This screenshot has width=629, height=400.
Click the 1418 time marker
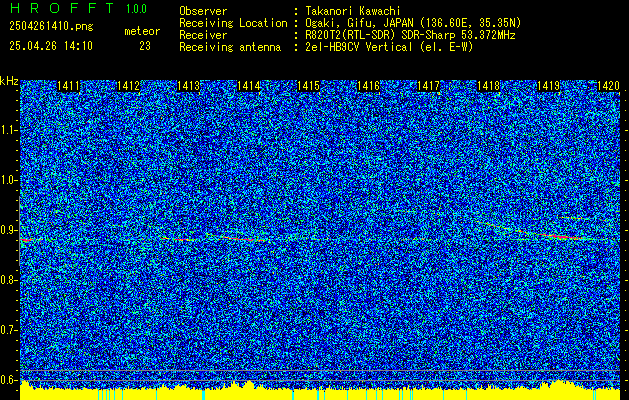click(488, 86)
